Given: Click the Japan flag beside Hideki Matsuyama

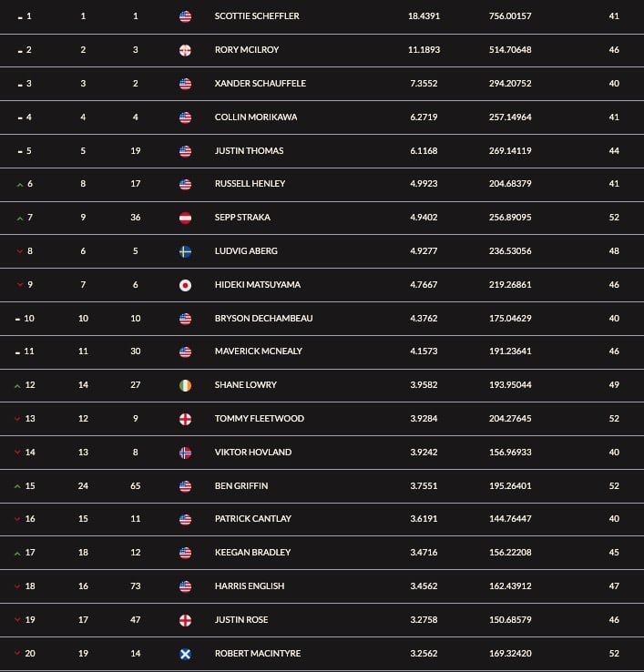Looking at the screenshot, I should pyautogui.click(x=185, y=285).
